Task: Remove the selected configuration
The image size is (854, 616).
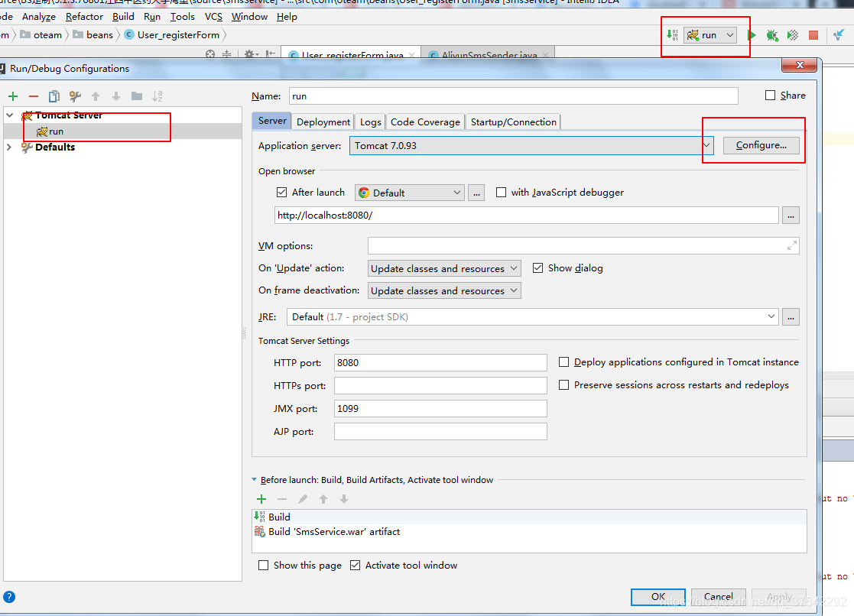Action: click(34, 96)
